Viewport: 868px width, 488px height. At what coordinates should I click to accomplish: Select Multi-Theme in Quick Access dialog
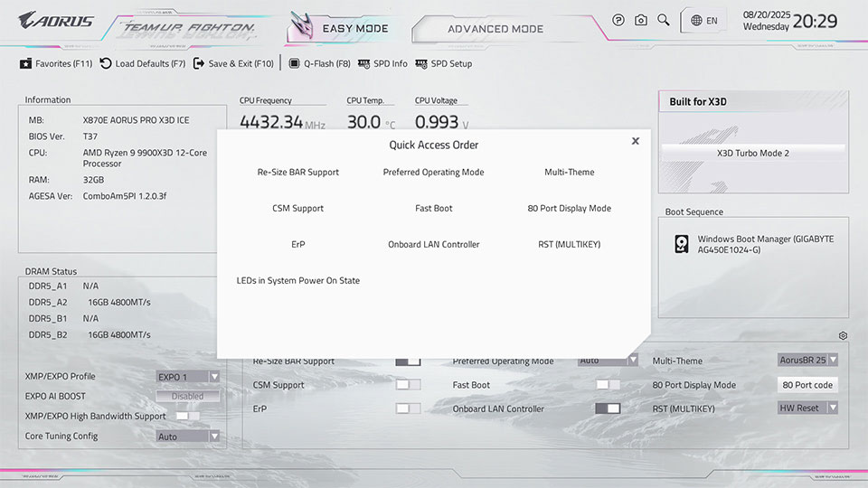(x=569, y=172)
